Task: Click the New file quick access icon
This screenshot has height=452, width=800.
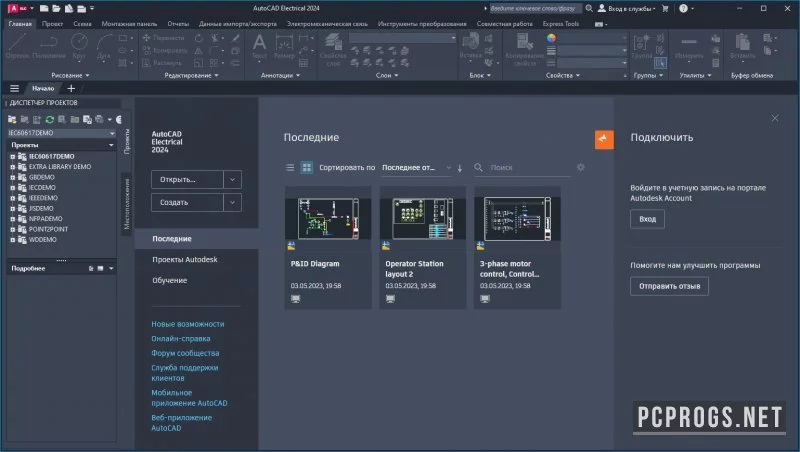Action: coord(44,8)
